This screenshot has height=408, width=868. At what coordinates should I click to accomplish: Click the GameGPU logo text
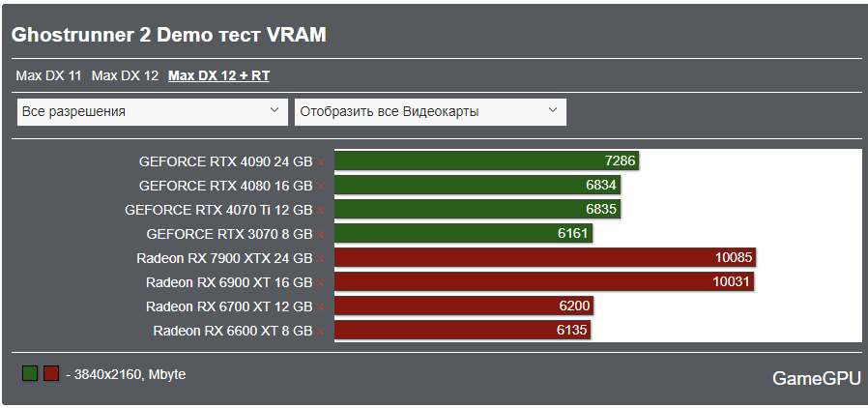point(816,378)
